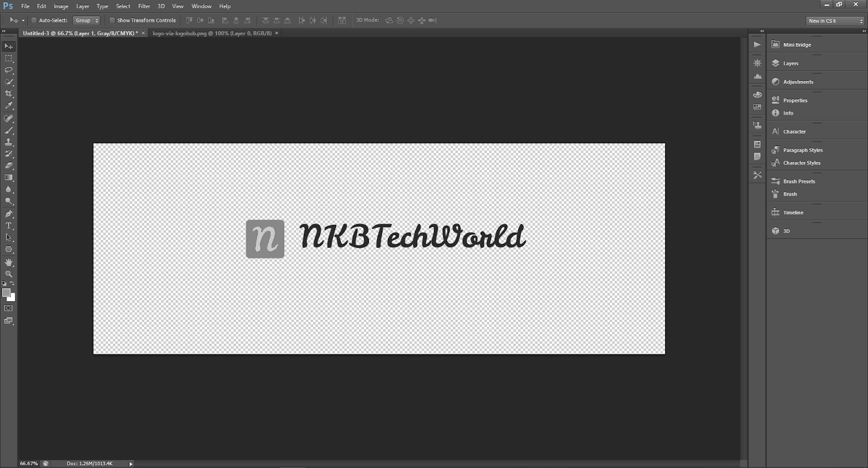Select the Brush tool in toolbar
This screenshot has width=868, height=468.
click(9, 130)
